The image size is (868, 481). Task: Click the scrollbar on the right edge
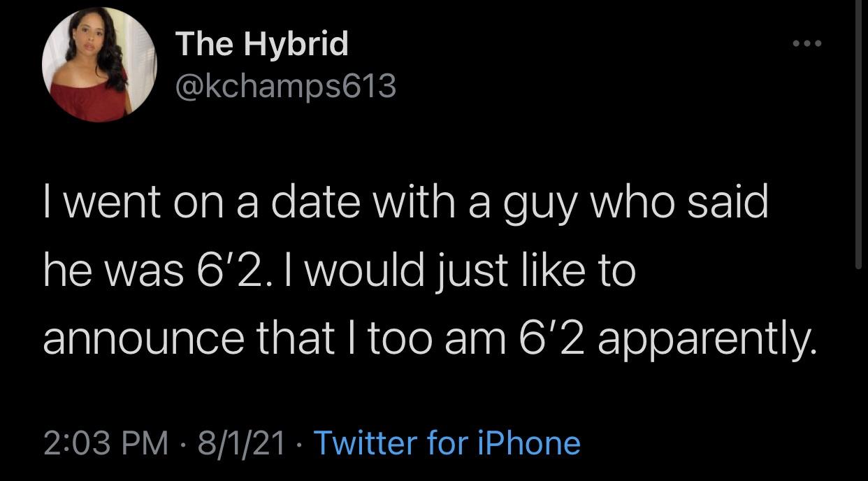[x=859, y=133]
